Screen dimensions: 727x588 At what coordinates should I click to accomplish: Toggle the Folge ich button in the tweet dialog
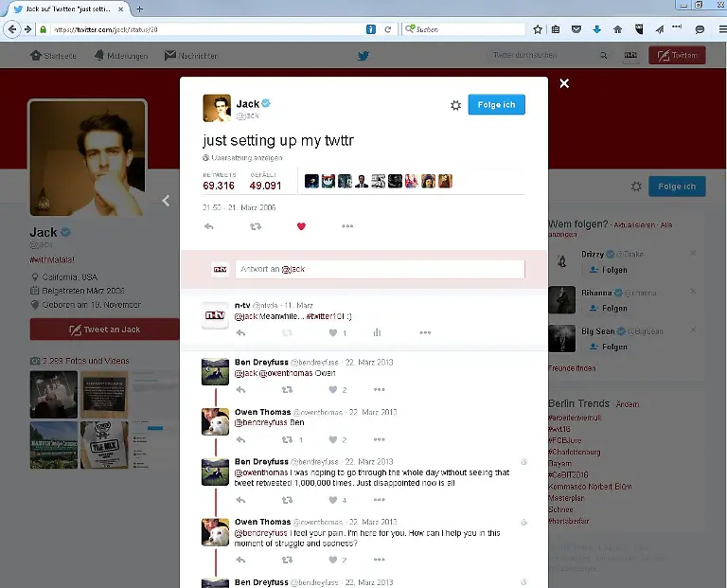[496, 104]
